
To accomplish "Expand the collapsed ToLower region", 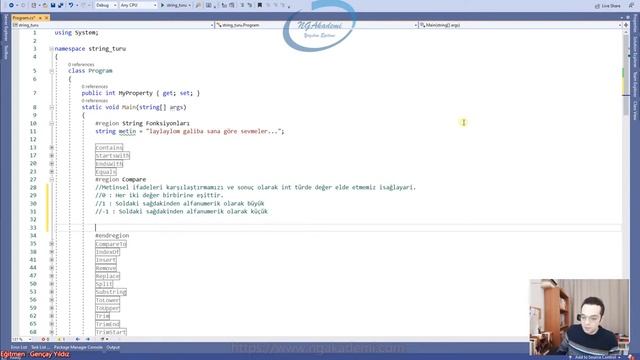I will [x=51, y=300].
